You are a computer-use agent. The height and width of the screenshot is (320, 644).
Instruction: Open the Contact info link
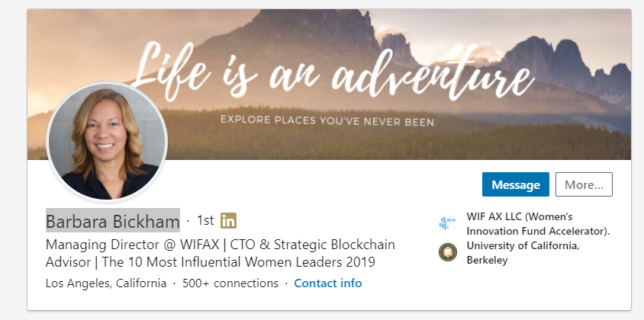click(328, 283)
